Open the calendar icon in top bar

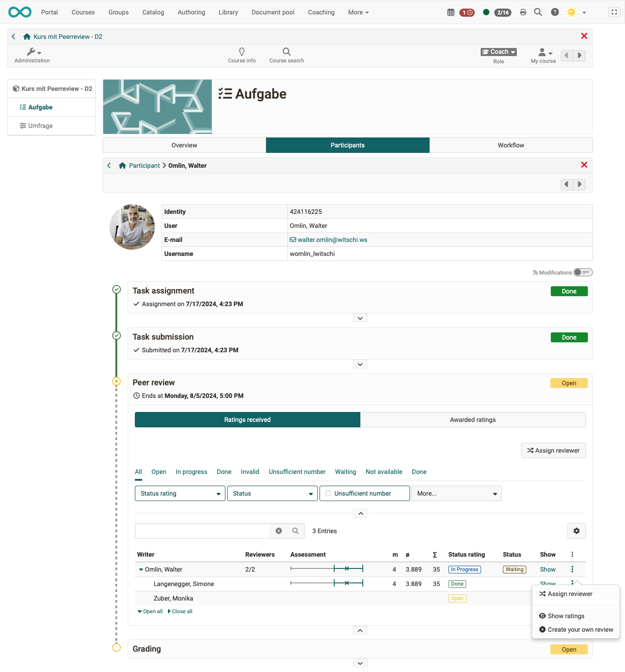coord(450,12)
